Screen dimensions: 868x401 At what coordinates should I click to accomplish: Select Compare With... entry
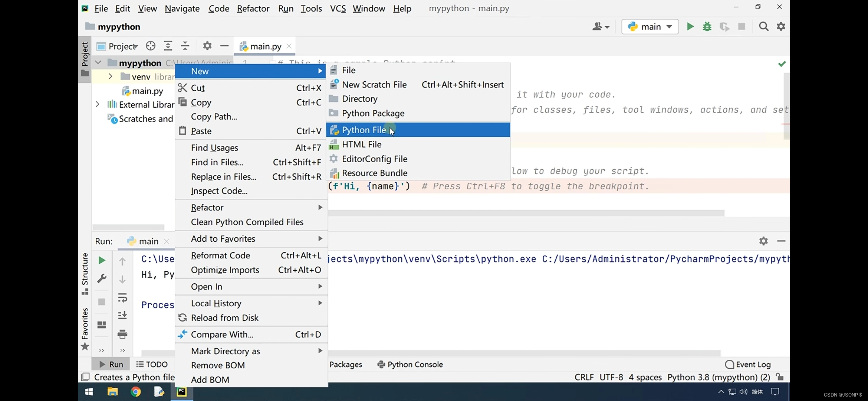tap(251, 335)
